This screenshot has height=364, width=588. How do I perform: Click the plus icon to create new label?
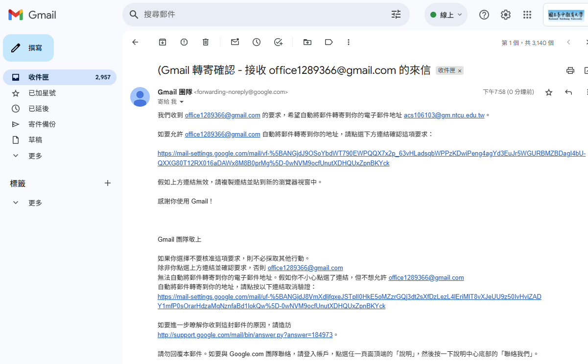click(108, 183)
